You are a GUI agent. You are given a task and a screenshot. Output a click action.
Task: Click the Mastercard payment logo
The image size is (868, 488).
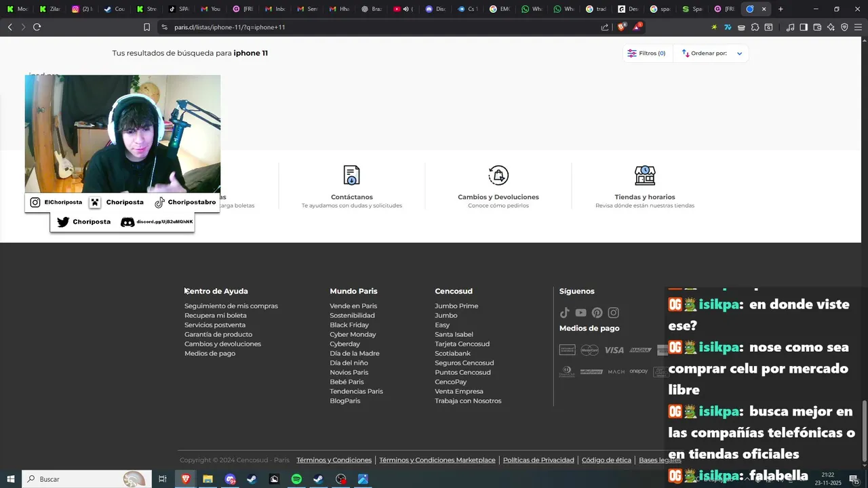(590, 350)
